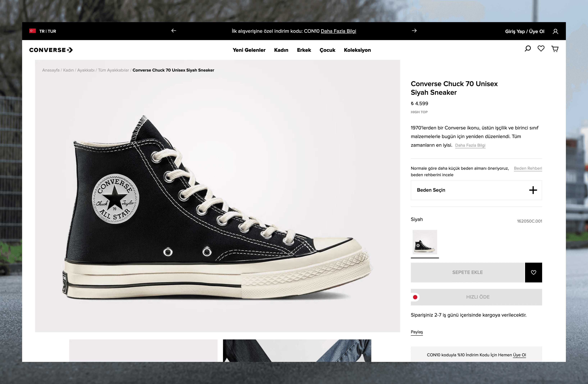This screenshot has width=588, height=384.
Task: Click the plus icon in the size box
Action: coord(533,190)
